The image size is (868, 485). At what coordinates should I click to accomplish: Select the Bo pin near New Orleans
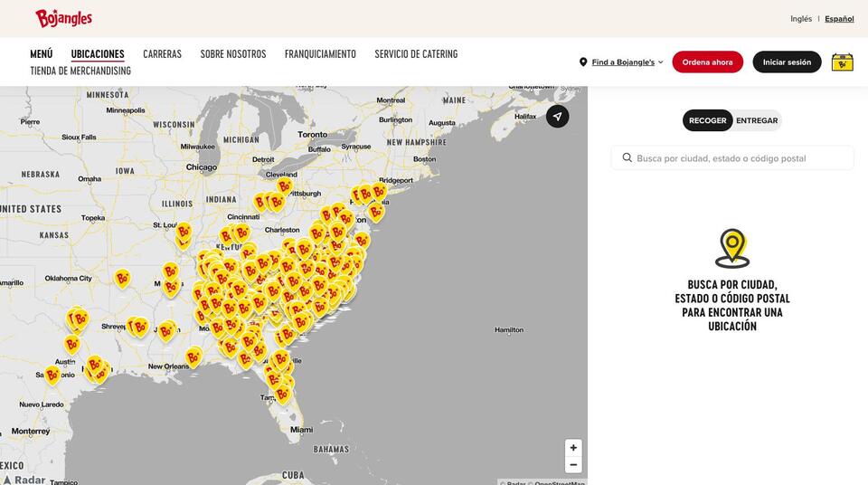[x=193, y=357]
